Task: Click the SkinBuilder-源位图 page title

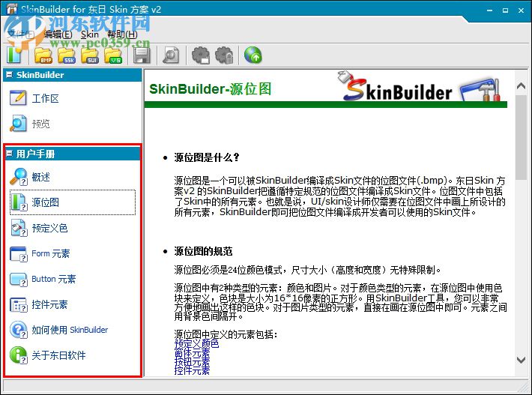Action: click(x=210, y=89)
